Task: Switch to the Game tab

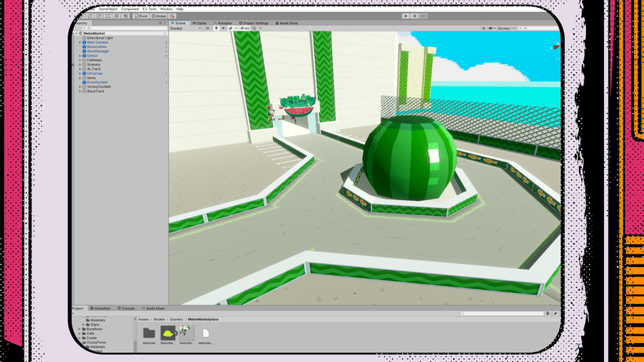Action: (200, 23)
